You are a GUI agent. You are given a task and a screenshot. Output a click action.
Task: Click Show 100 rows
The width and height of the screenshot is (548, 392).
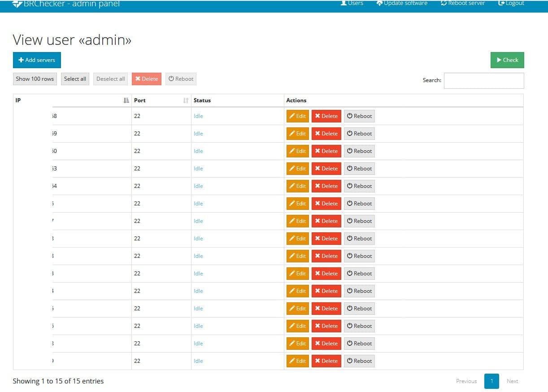tap(35, 78)
